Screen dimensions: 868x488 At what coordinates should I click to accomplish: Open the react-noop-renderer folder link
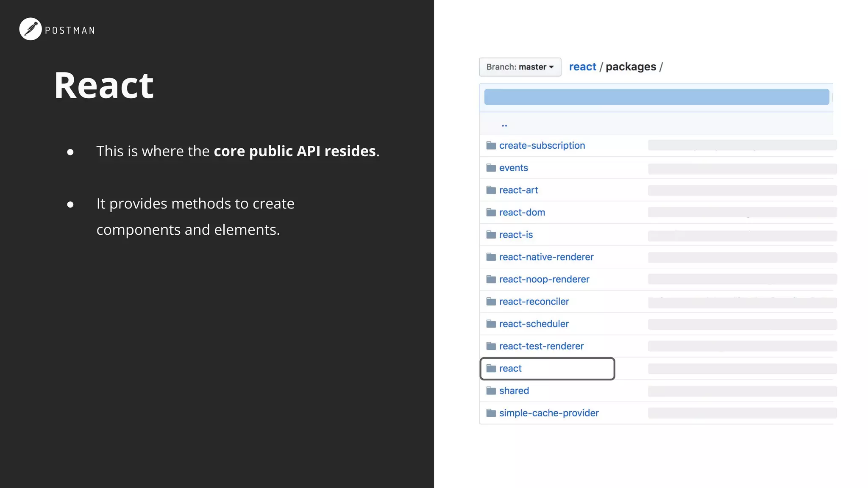click(x=544, y=279)
